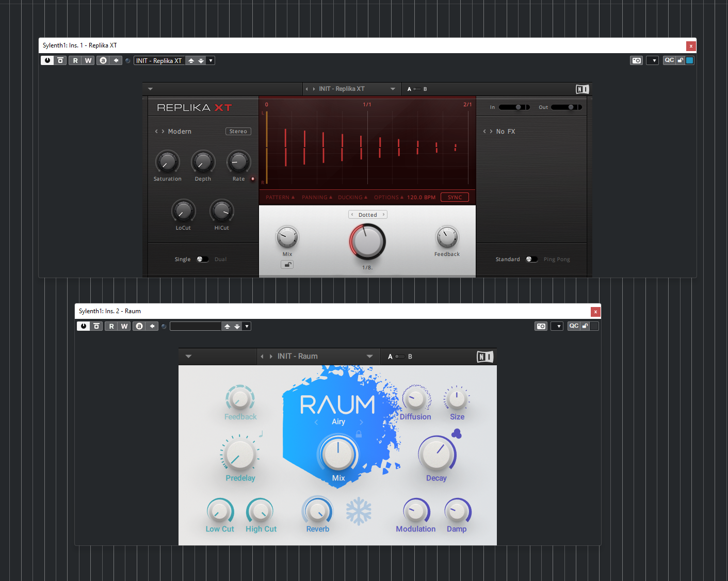Load previous preset in Replika XT window toolbar

click(x=191, y=60)
